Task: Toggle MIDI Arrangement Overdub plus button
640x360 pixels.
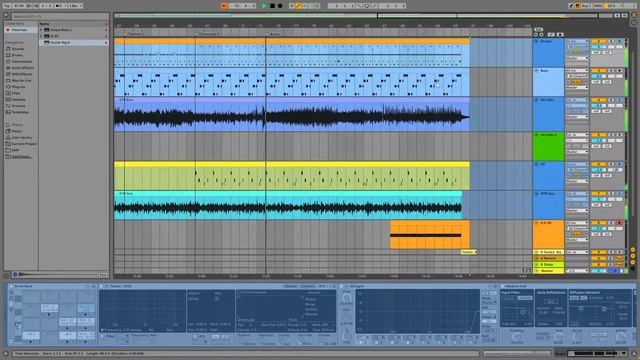Action: [292, 6]
